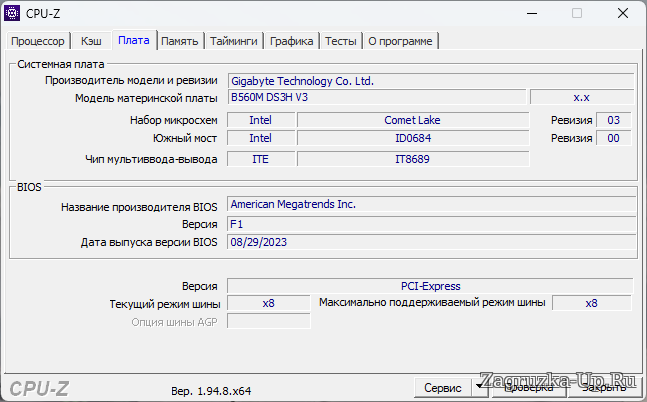Screen dimensions: 647x402
Task: Click the Сервис button
Action: (442, 387)
